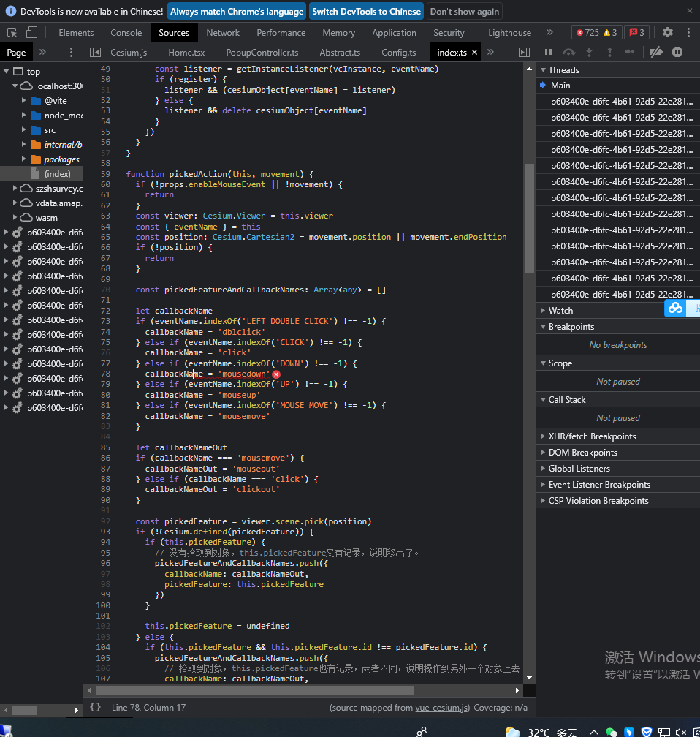Screen dimensions: 700x737
Task: Click Don't show again button
Action: pyautogui.click(x=464, y=11)
